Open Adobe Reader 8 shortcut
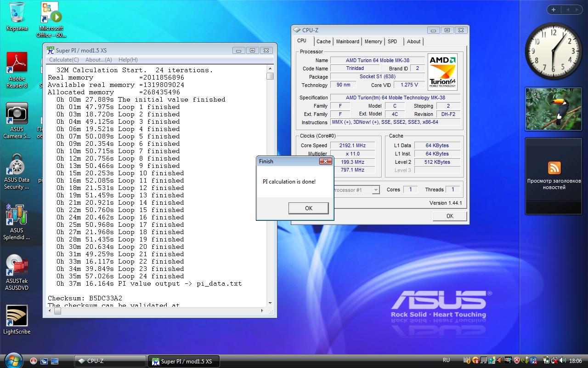 [x=17, y=70]
